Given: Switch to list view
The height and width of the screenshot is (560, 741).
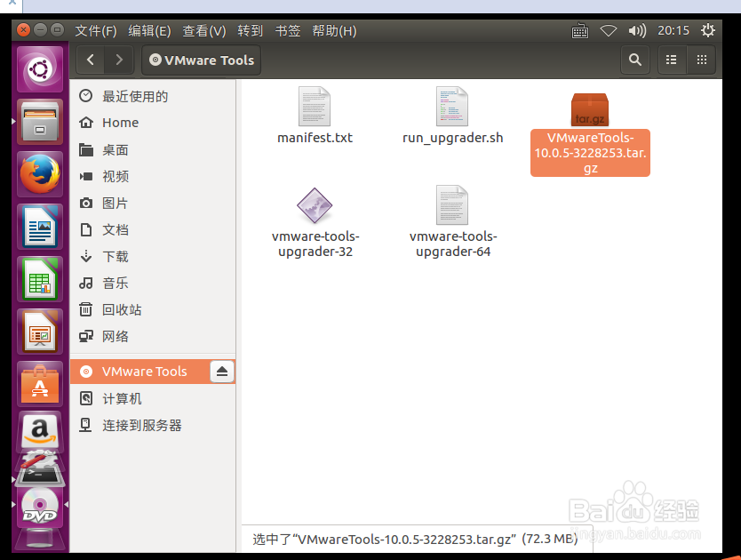Looking at the screenshot, I should pos(671,60).
